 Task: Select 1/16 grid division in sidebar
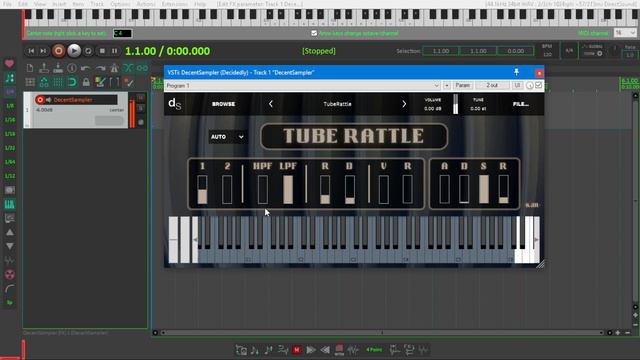[9, 120]
